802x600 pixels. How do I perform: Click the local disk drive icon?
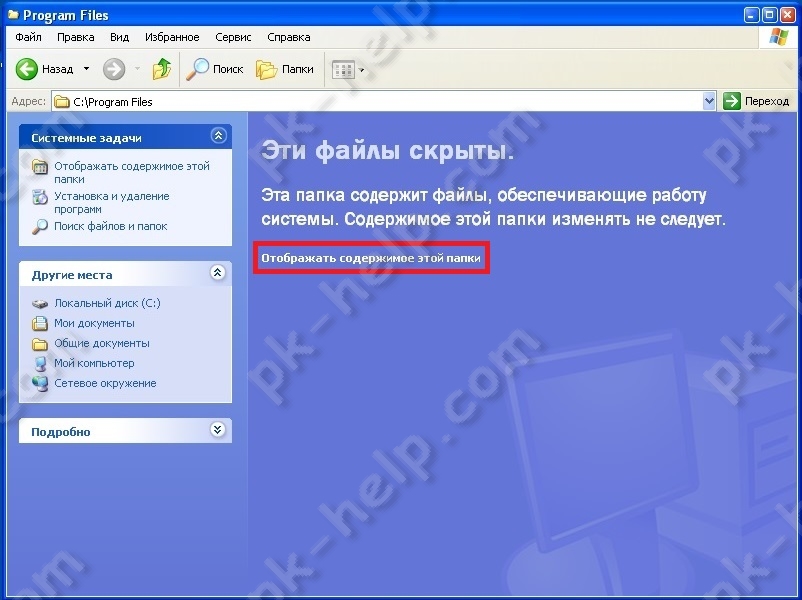[40, 304]
